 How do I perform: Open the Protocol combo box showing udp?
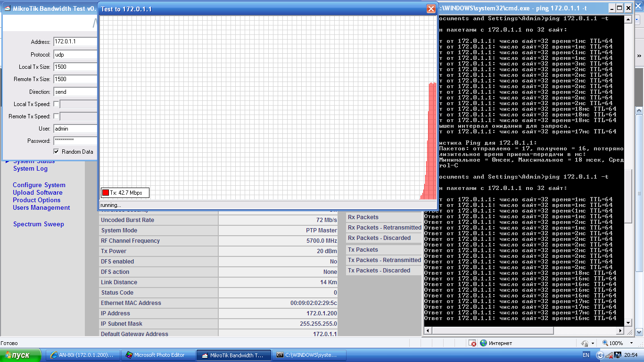75,54
